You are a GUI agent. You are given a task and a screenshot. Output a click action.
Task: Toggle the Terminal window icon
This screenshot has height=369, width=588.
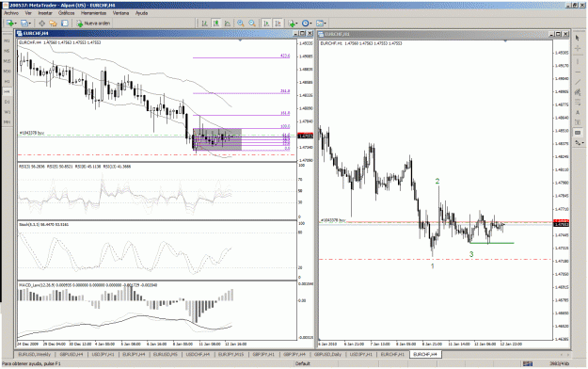(x=65, y=24)
